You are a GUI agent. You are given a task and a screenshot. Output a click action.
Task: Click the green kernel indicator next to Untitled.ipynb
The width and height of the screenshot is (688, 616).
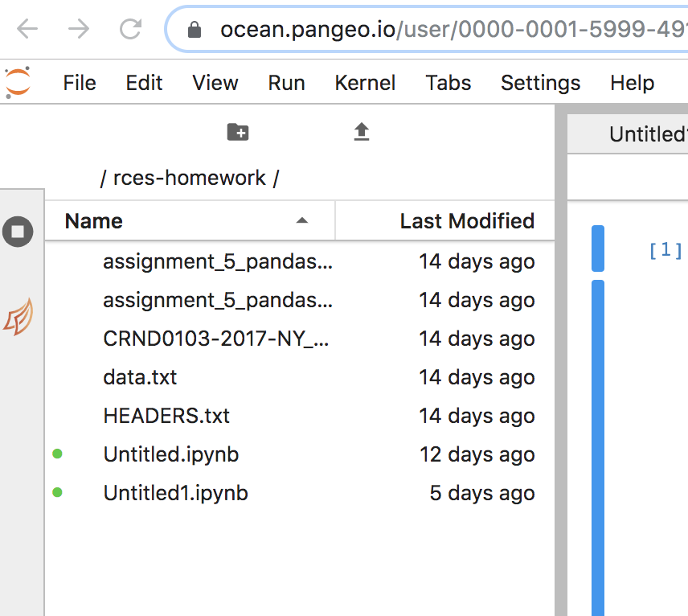coord(56,454)
